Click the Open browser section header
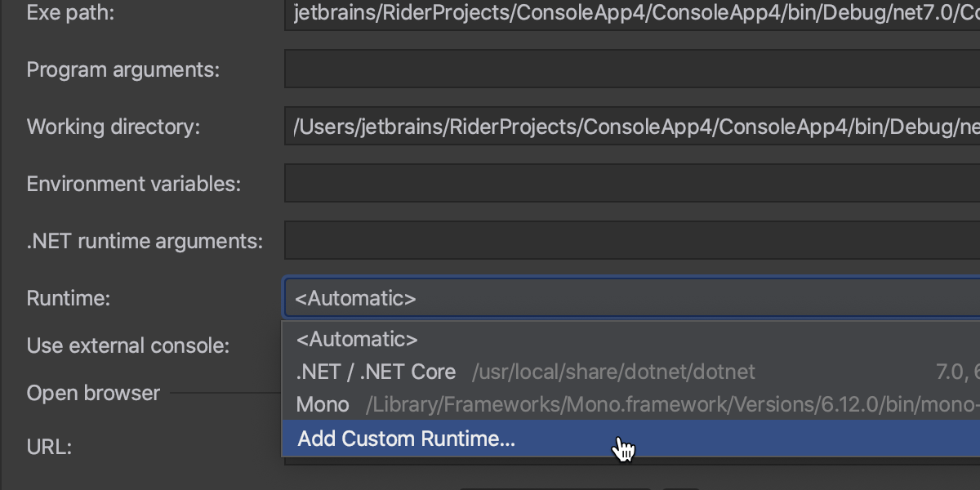This screenshot has height=490, width=980. click(x=93, y=393)
